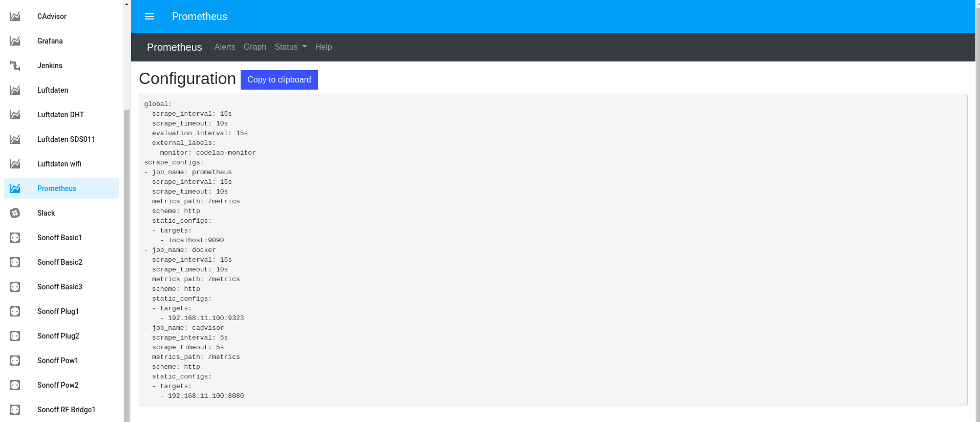Click the Grafana chart icon
This screenshot has width=980, height=422.
pyautogui.click(x=15, y=41)
